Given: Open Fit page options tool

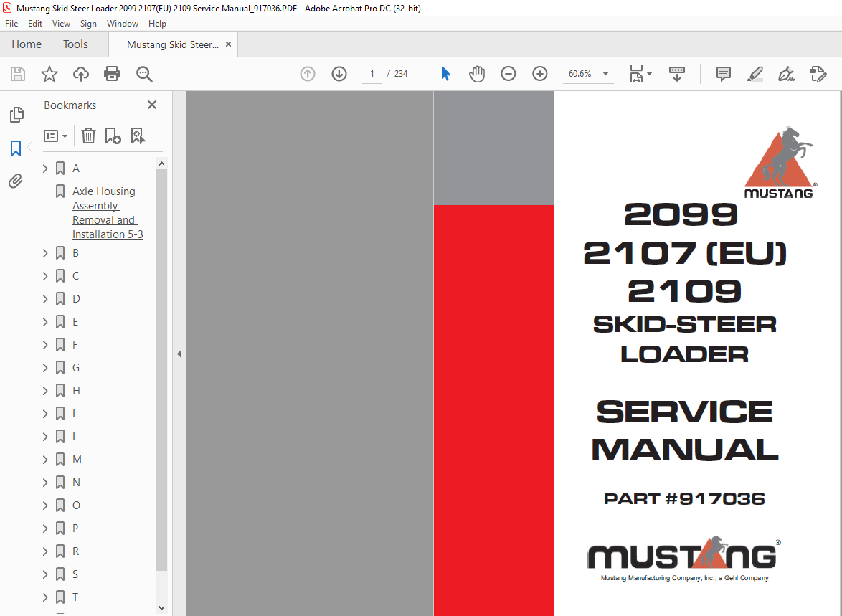Looking at the screenshot, I should pos(640,74).
